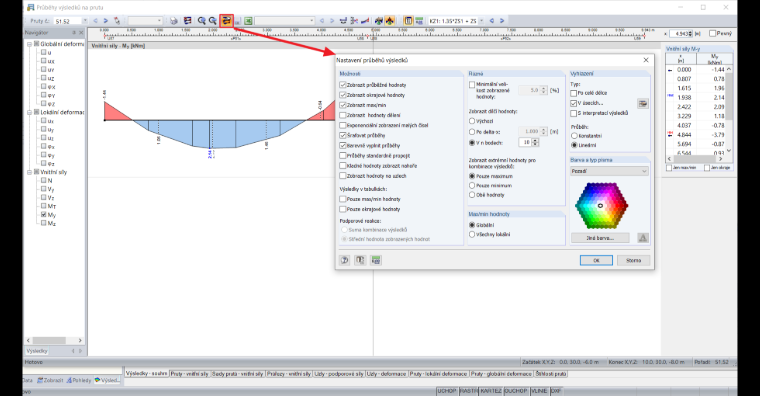Pin the Navigátor panel
The width and height of the screenshot is (760, 396).
pos(74,32)
